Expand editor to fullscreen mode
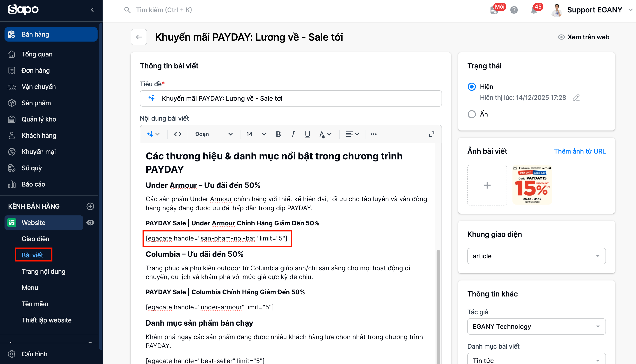 (431, 134)
